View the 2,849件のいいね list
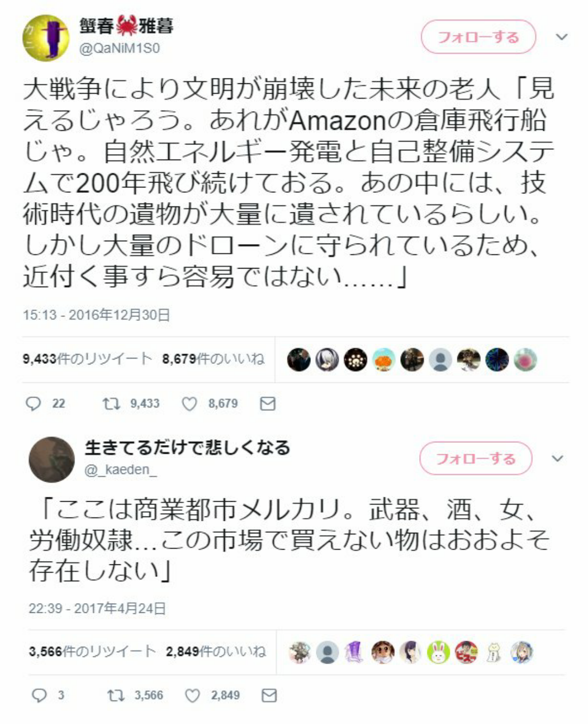Image resolution: width=588 pixels, height=724 pixels. pyautogui.click(x=216, y=651)
